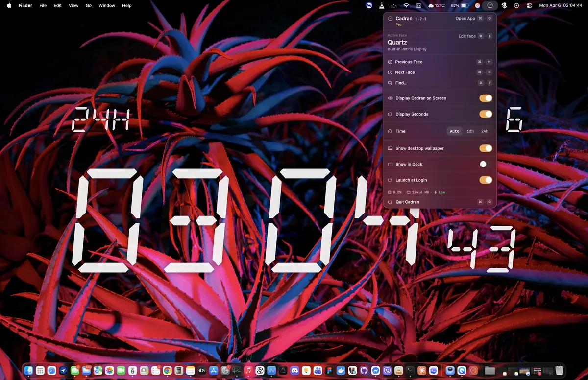Open Siri from the menu bar
Image resolution: width=588 pixels, height=380 pixels.
[x=478, y=5]
